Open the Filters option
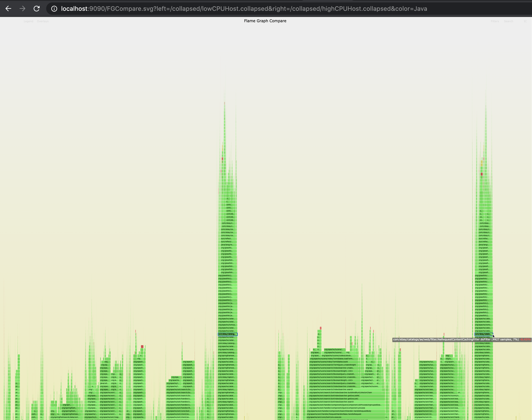 click(x=495, y=21)
